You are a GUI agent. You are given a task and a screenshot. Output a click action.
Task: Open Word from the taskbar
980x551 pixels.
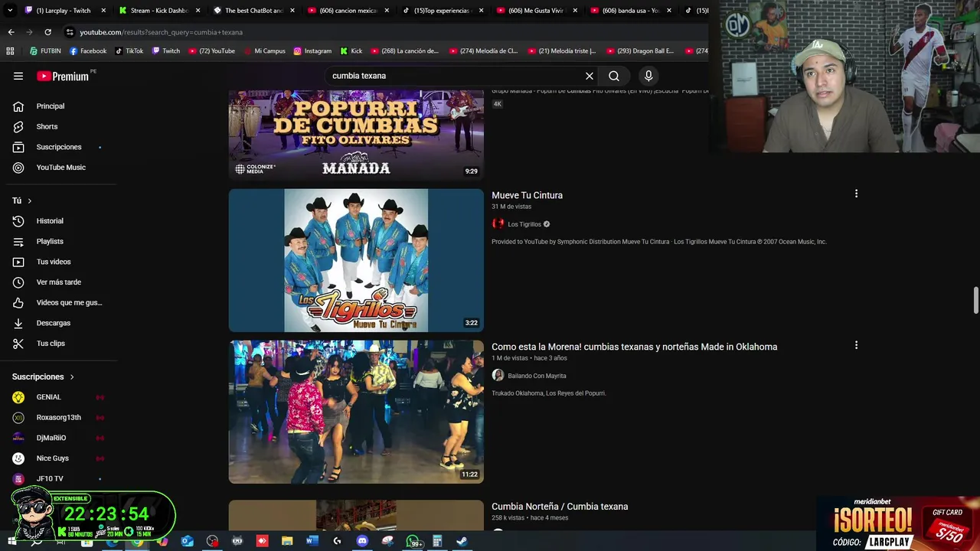(312, 541)
